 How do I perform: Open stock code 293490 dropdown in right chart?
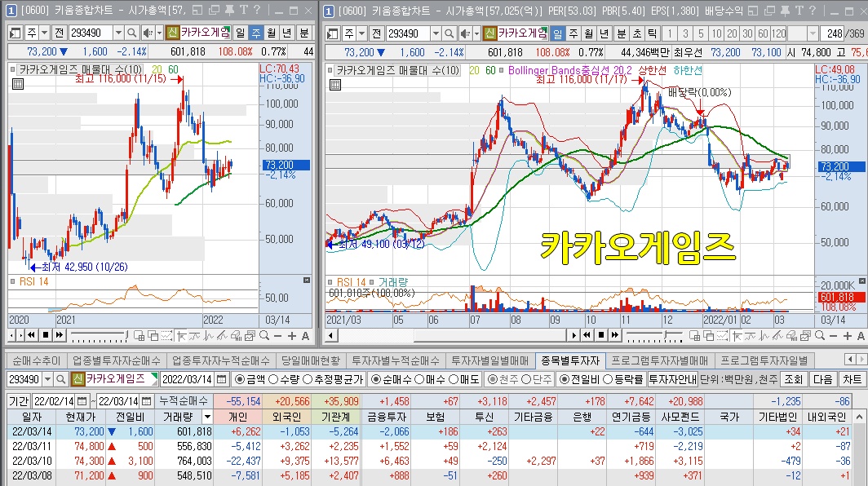tap(436, 33)
